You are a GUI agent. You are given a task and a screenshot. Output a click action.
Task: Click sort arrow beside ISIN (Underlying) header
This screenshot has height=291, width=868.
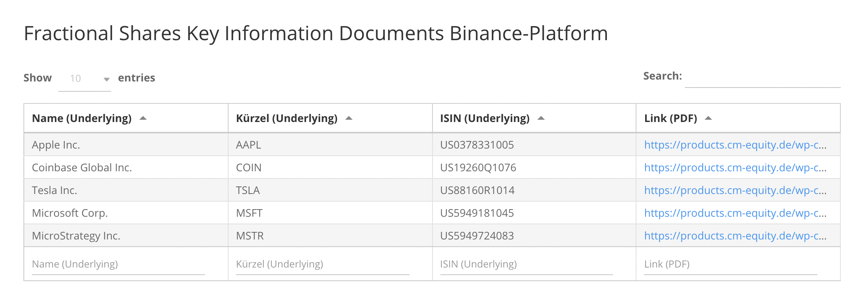tap(541, 118)
